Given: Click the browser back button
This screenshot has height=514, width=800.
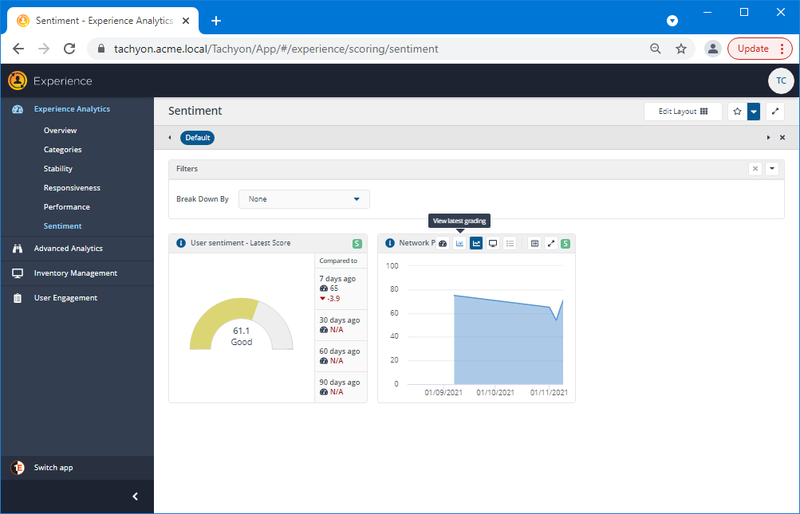Looking at the screenshot, I should pyautogui.click(x=18, y=49).
